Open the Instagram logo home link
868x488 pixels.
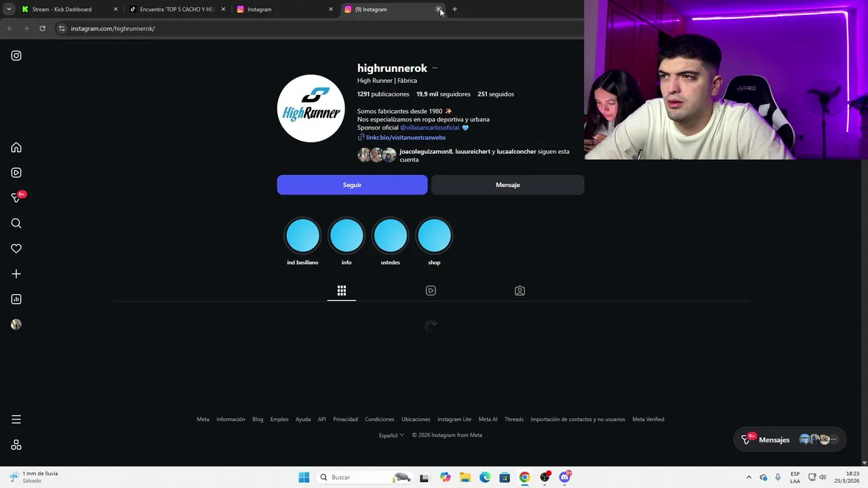click(x=16, y=56)
